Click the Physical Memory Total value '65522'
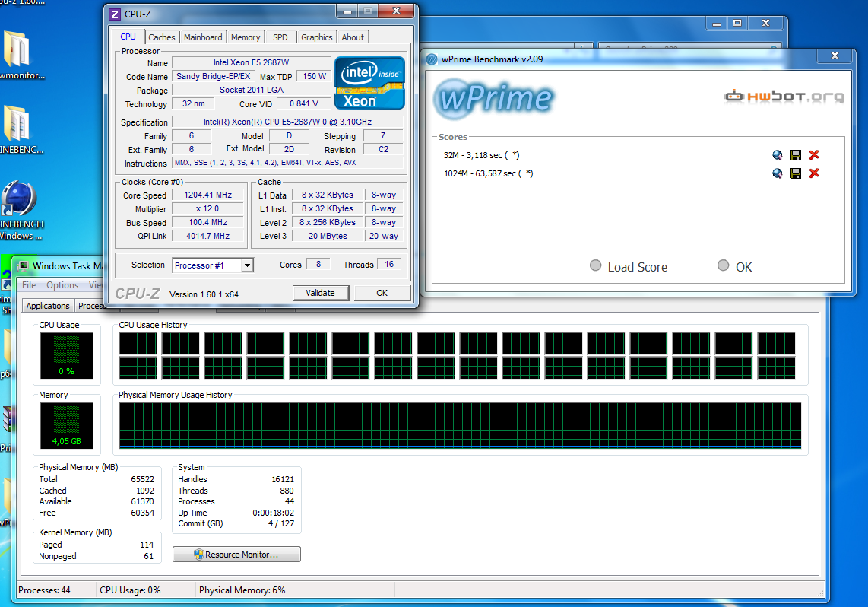868x607 pixels. 142,480
